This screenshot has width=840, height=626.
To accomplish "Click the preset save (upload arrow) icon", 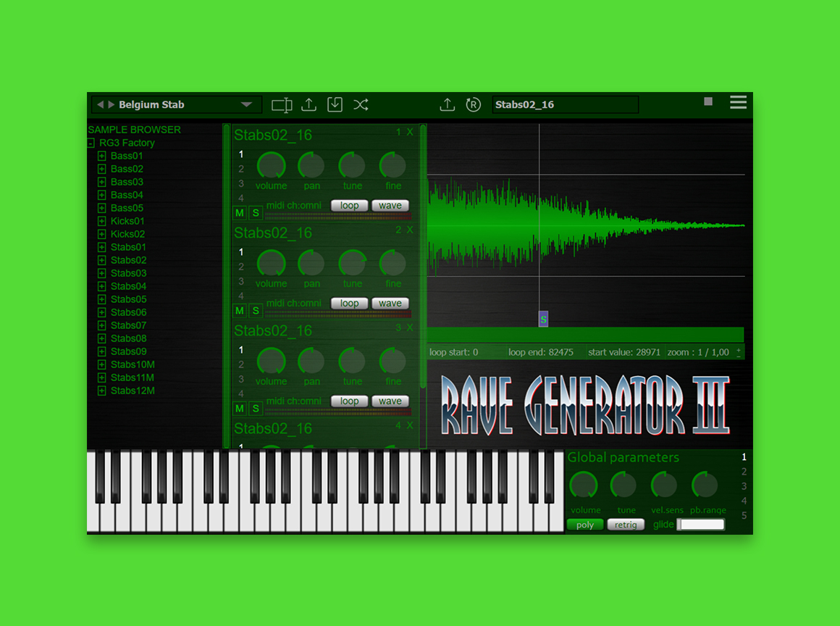I will 308,104.
